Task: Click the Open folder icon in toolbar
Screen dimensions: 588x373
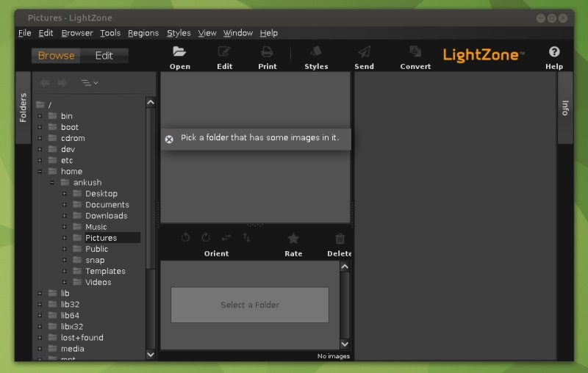Action: 179,51
